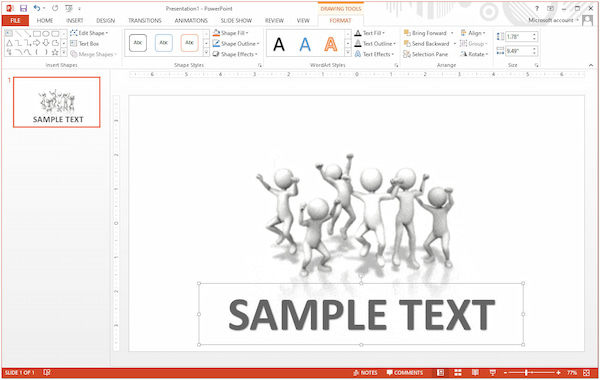Select the Oval shape in shapes gallery

click(x=46, y=34)
